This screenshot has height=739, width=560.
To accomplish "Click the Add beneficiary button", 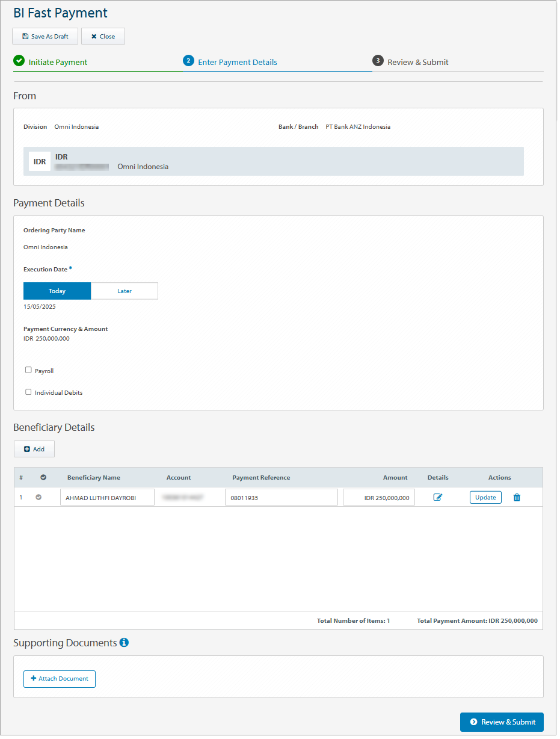I will coord(34,449).
